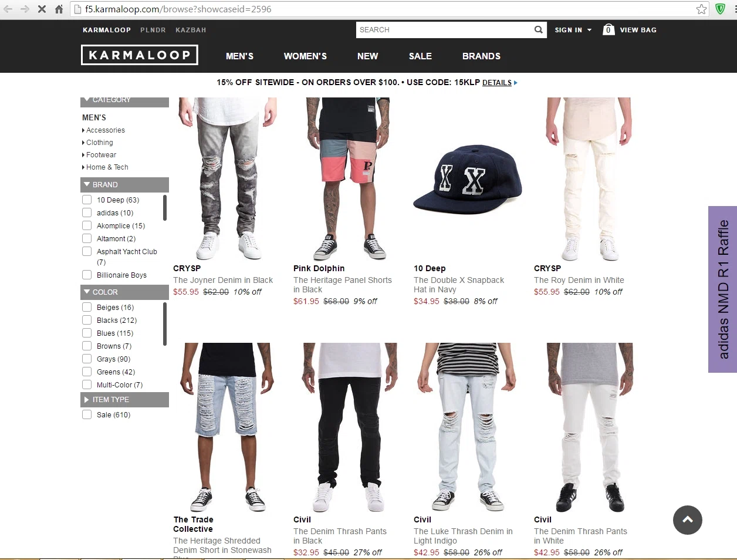Image resolution: width=737 pixels, height=560 pixels.
Task: Click the brand list scrollbar
Action: pos(165,208)
